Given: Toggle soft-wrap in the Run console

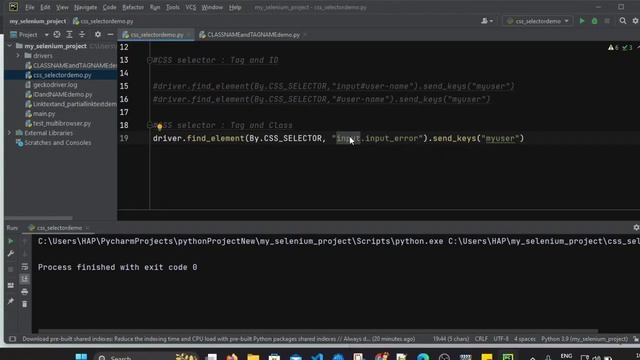Looking at the screenshot, I should (24, 267).
